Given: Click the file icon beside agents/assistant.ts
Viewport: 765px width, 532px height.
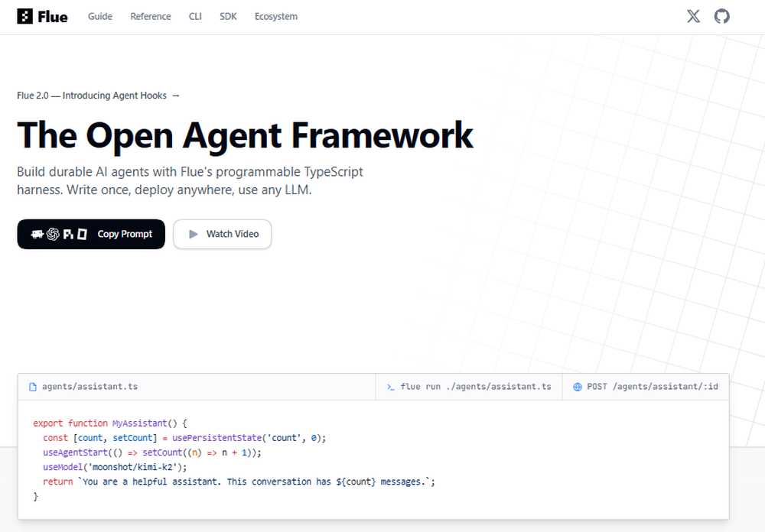Looking at the screenshot, I should point(33,387).
